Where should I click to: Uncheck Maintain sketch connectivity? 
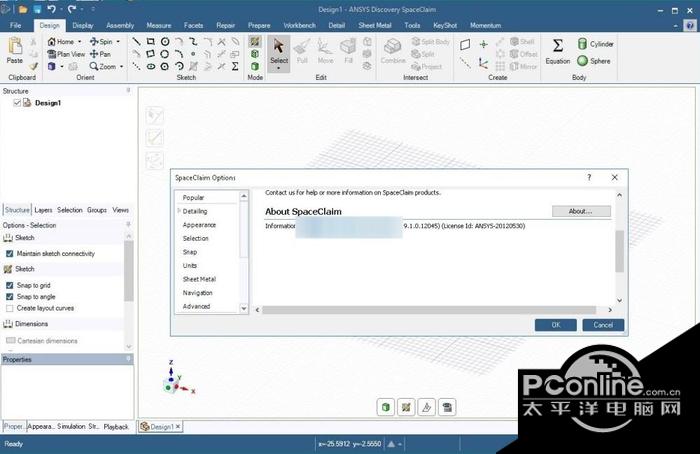pos(9,254)
